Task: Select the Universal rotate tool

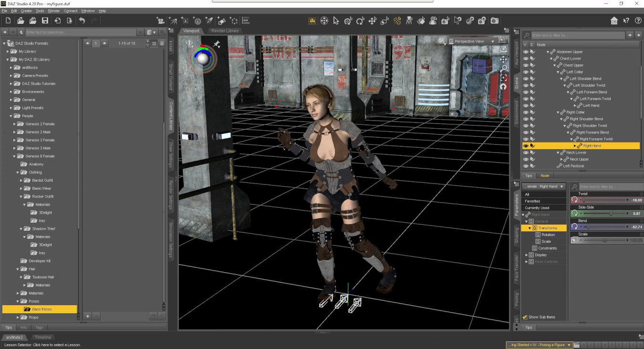Action: coord(360,21)
